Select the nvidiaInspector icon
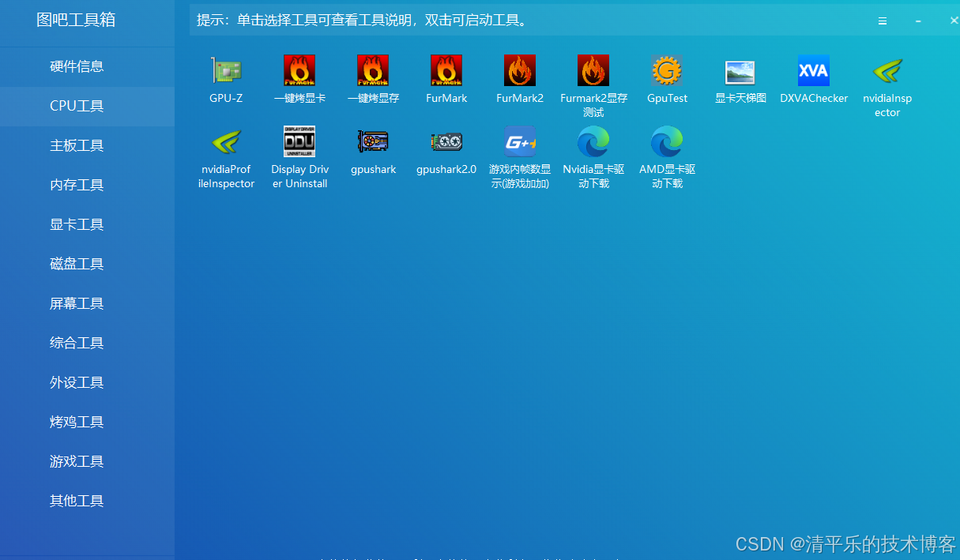Viewport: 960px width, 560px height. click(887, 71)
